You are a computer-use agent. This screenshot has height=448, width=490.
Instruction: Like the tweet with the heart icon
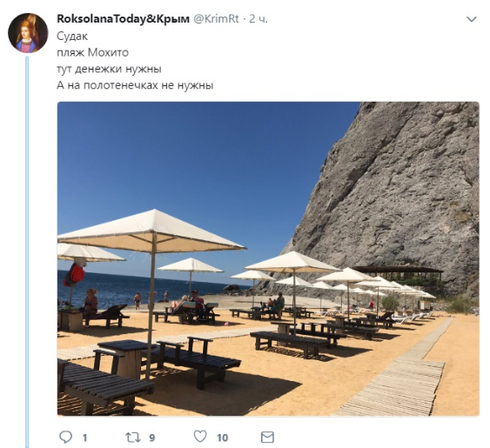pyautogui.click(x=200, y=437)
